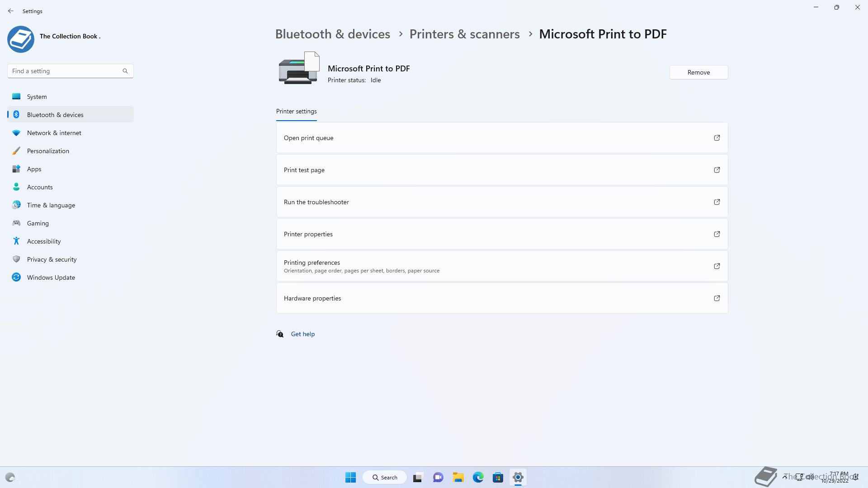Click external-link icon on Printing preferences

point(717,266)
